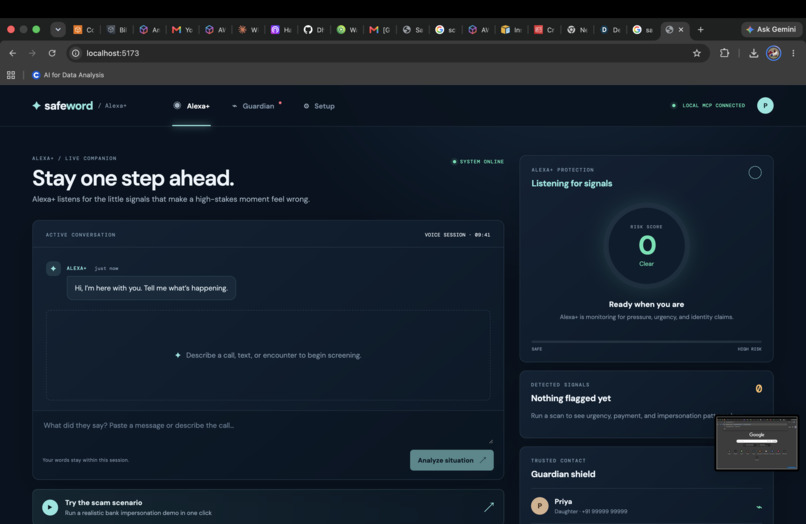Switch to the first 'Bi' browser tab
Screen dimensions: 806x524
(x=116, y=30)
